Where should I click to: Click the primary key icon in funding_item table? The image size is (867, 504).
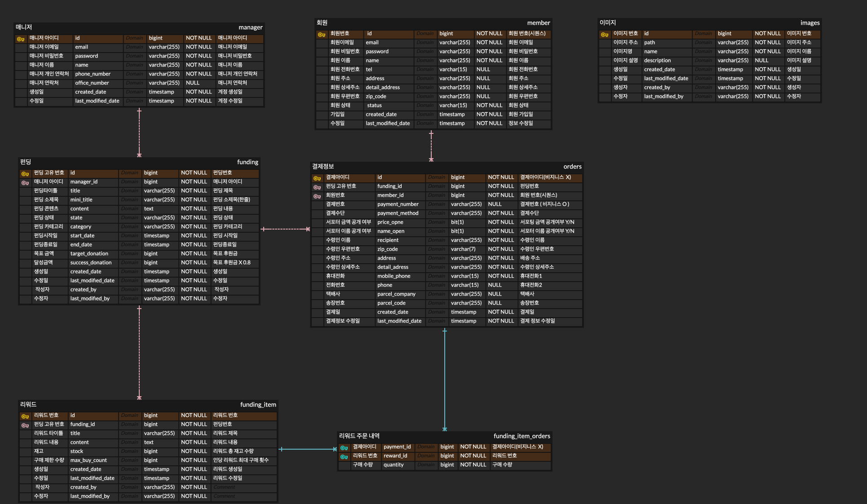click(x=25, y=416)
